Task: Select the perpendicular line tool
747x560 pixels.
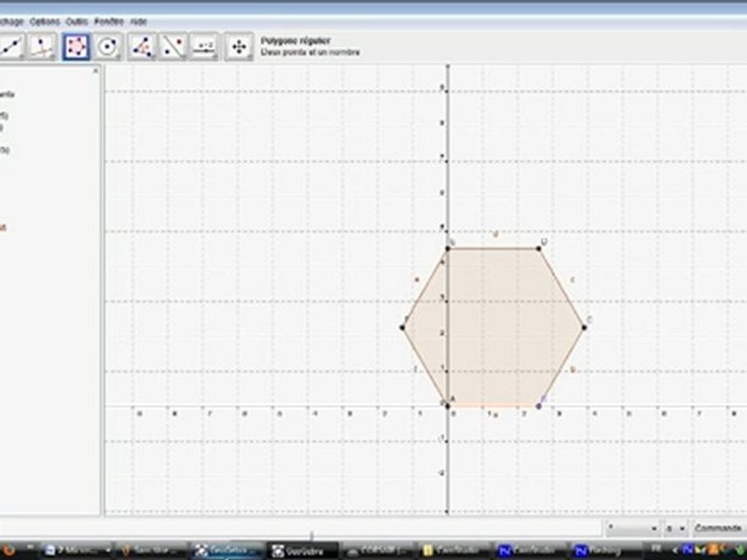Action: 42,47
